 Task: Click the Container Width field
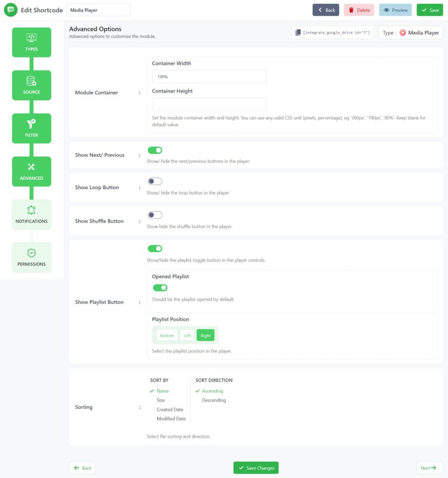coord(209,77)
